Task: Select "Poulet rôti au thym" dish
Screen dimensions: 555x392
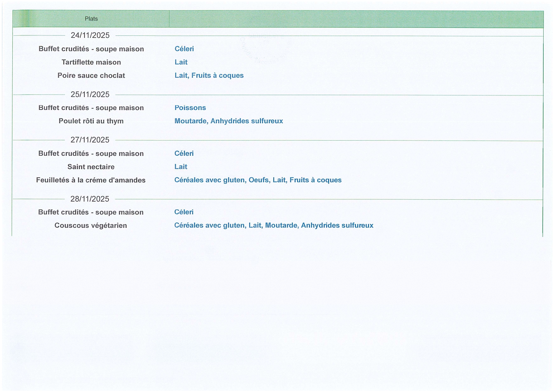Action: pyautogui.click(x=91, y=121)
